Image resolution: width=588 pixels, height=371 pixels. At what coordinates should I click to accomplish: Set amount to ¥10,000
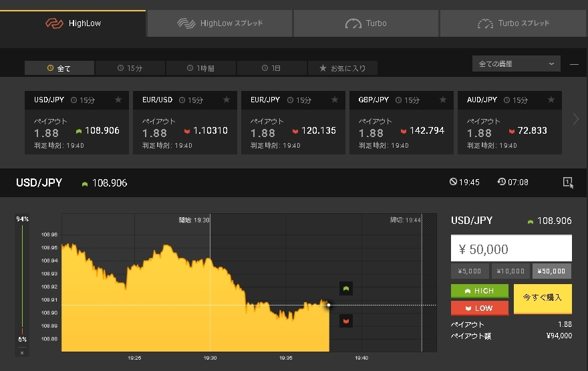coord(510,271)
